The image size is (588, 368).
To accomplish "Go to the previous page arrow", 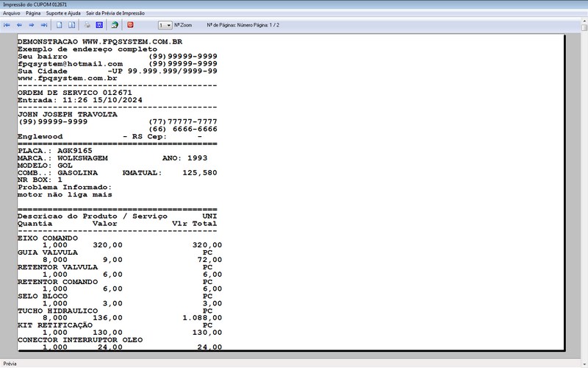I will tap(19, 25).
